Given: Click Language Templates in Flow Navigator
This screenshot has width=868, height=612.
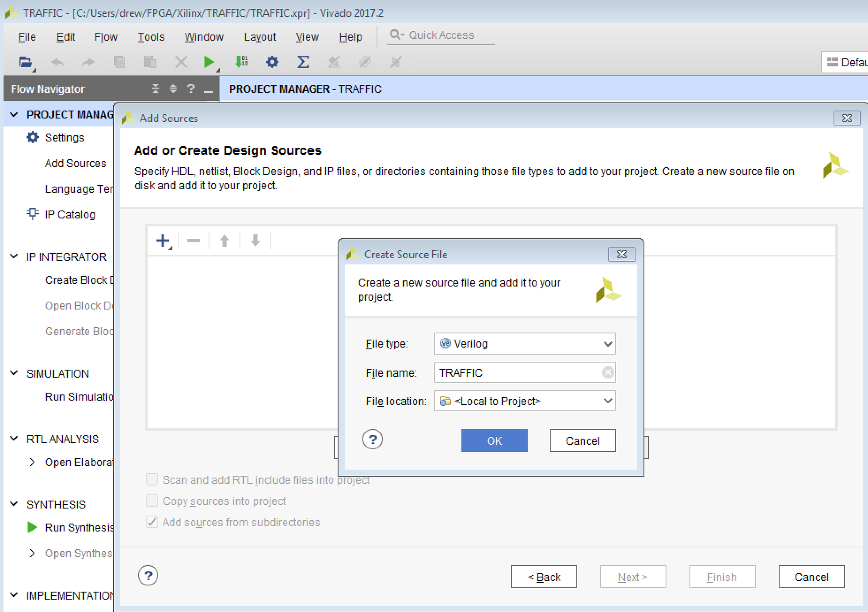Looking at the screenshot, I should [x=79, y=189].
